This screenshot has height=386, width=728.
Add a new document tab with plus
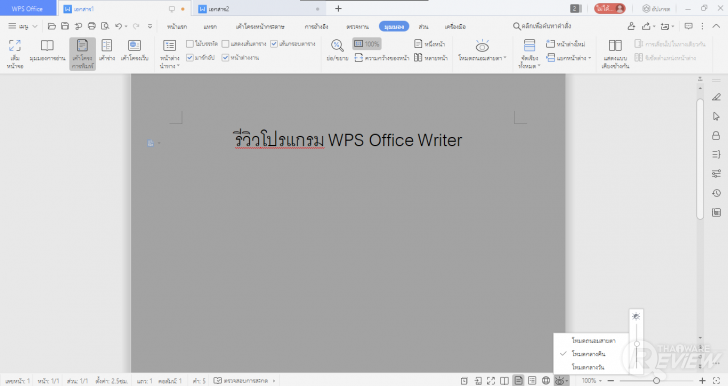(338, 8)
